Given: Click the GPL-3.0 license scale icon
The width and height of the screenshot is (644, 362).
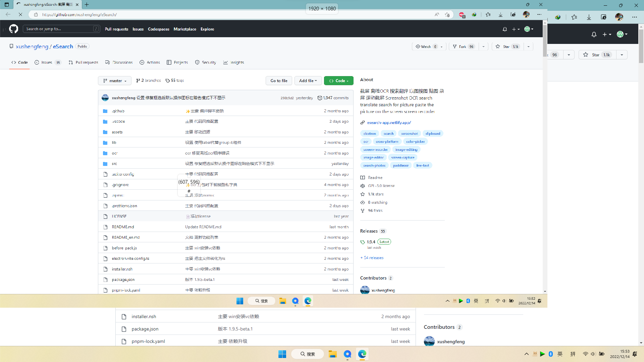Looking at the screenshot, I should [363, 186].
